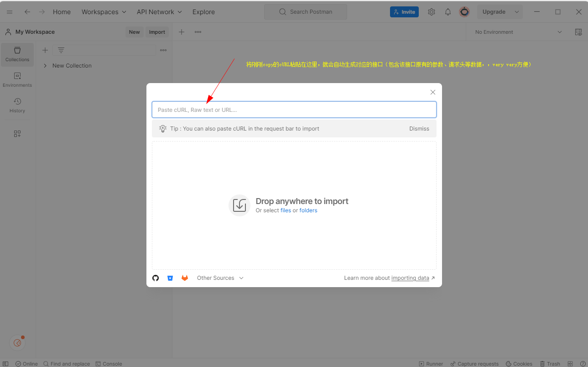Open the help icon in status bar
Image resolution: width=588 pixels, height=367 pixels.
[x=583, y=364]
